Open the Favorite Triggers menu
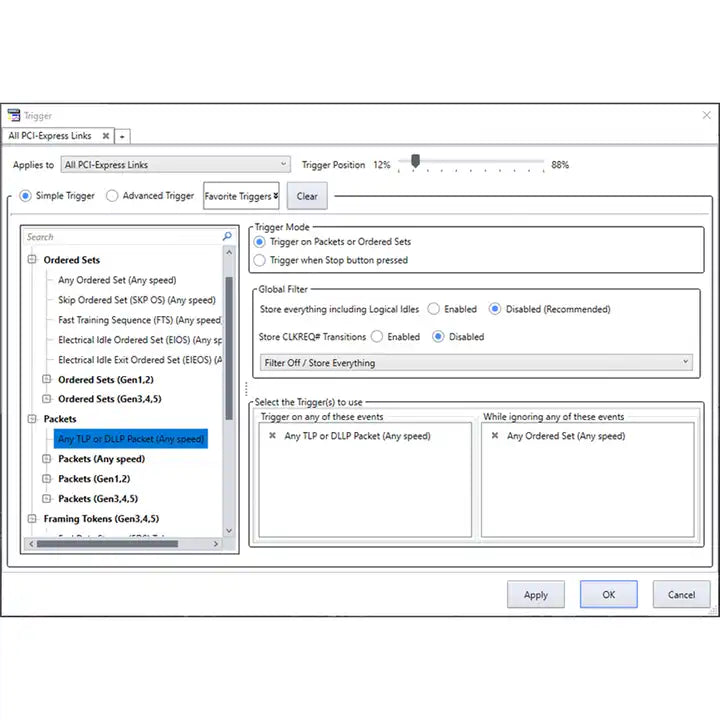The width and height of the screenshot is (720, 720). [x=241, y=196]
